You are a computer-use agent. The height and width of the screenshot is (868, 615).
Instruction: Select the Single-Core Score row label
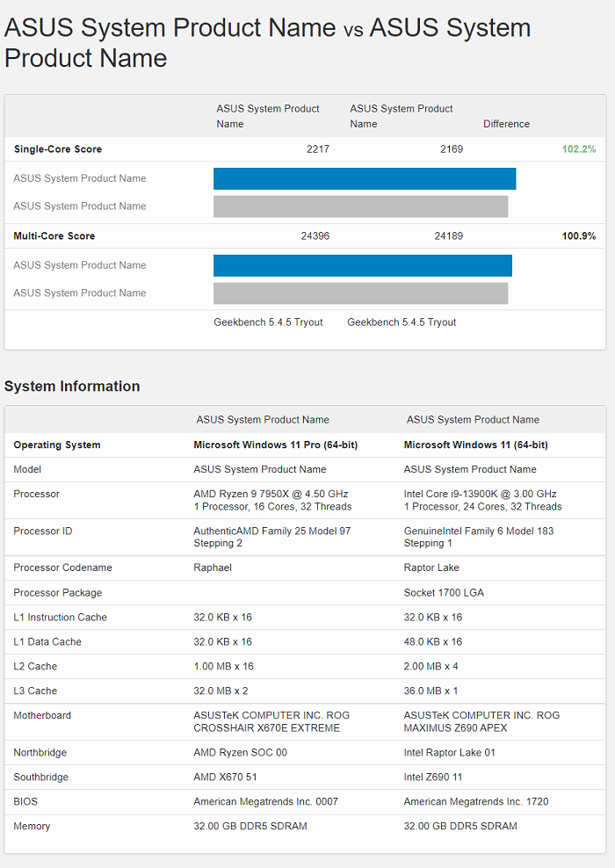pyautogui.click(x=58, y=149)
